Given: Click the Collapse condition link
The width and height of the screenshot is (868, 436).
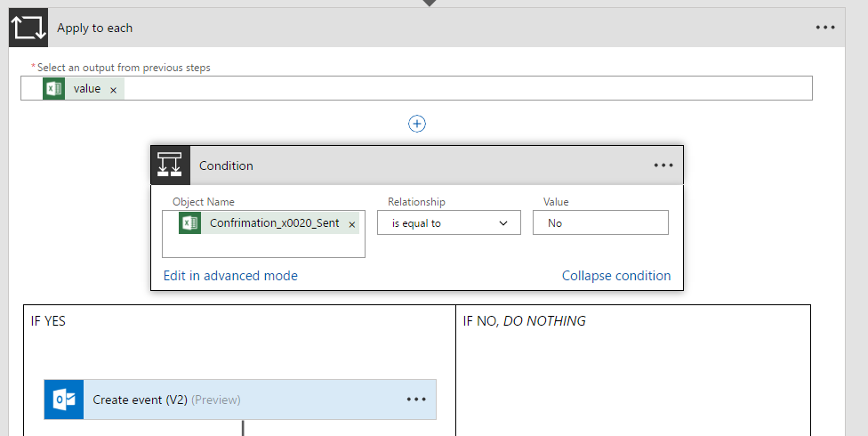Looking at the screenshot, I should [616, 276].
